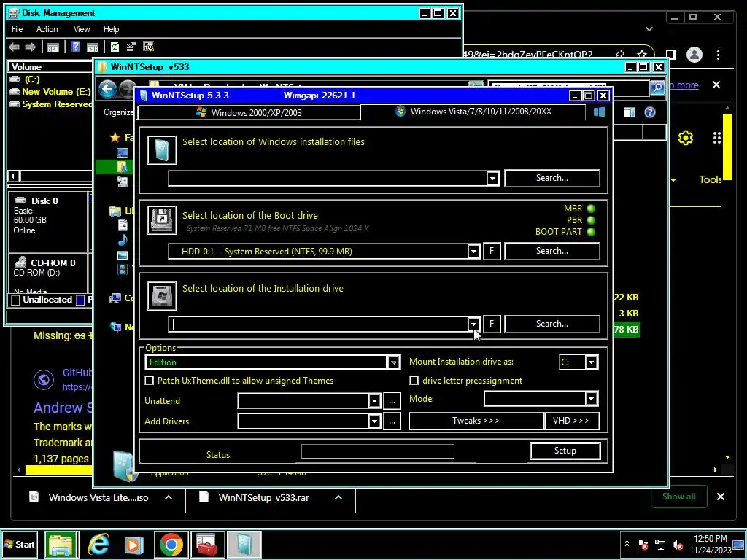Click the Help icon in Disk Management toolbar
Screen dimensions: 747x560
pyautogui.click(x=75, y=47)
